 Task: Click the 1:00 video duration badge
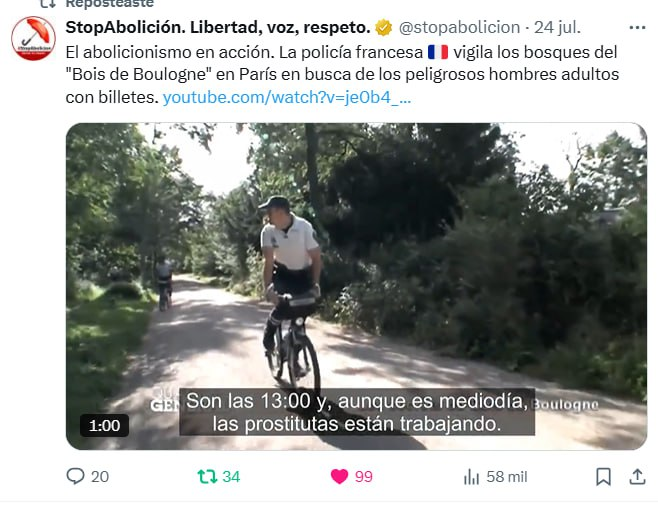pyautogui.click(x=104, y=425)
